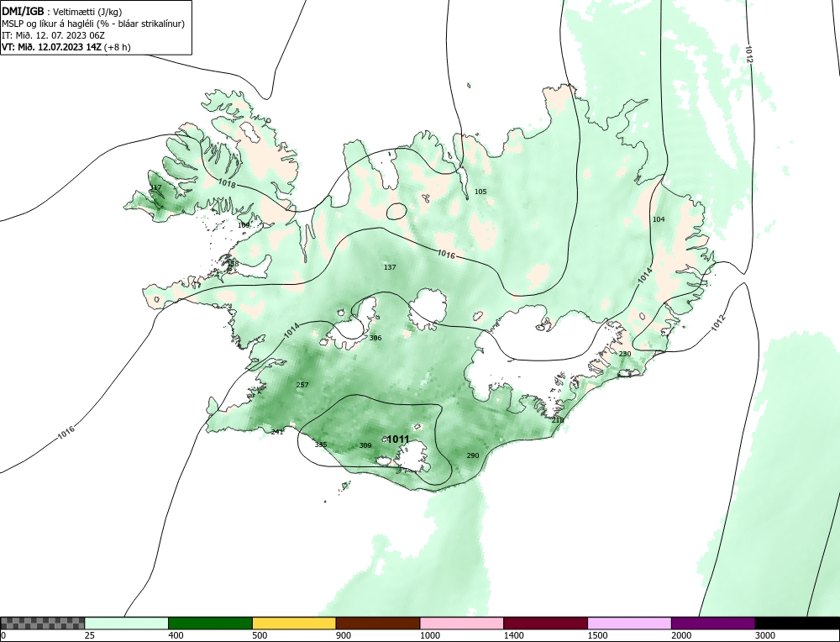The image size is (840, 642).
Task: Click the black legend swatch above 3000
Action: (x=797, y=623)
